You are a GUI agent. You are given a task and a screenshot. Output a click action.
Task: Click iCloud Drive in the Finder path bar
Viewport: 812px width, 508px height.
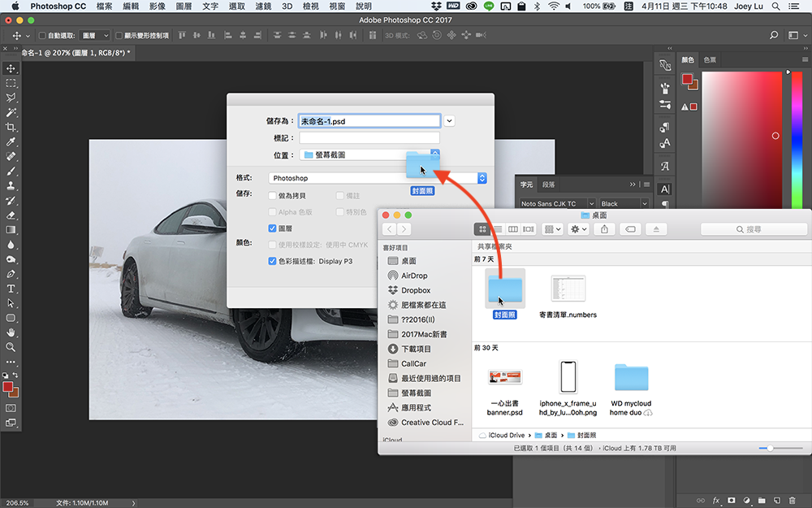(x=501, y=436)
